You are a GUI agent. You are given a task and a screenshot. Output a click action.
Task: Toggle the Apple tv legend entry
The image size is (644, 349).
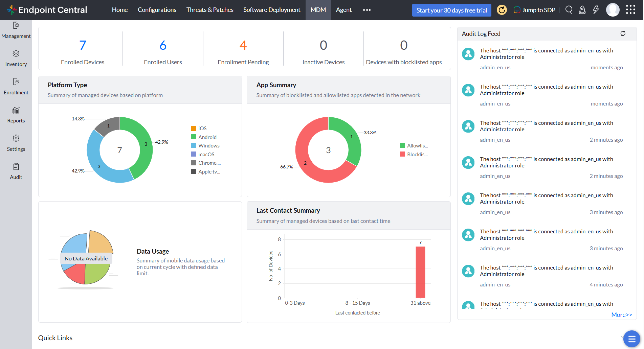click(x=206, y=171)
